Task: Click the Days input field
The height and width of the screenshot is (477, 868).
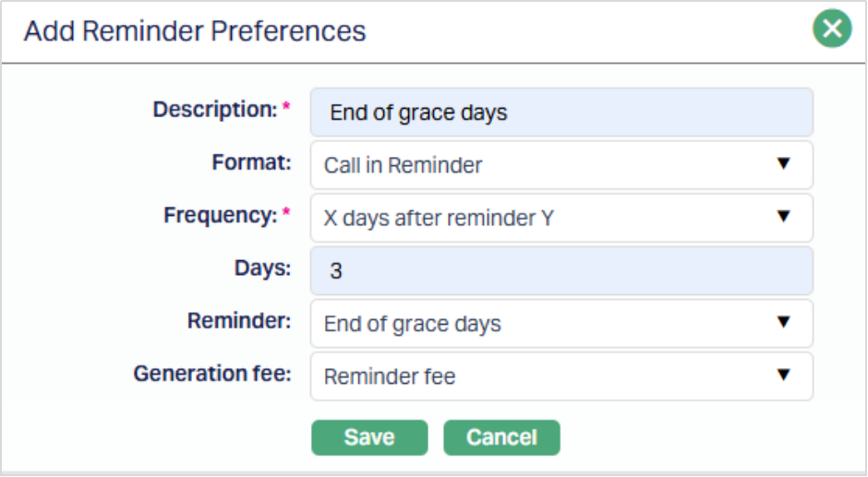Action: click(x=561, y=270)
